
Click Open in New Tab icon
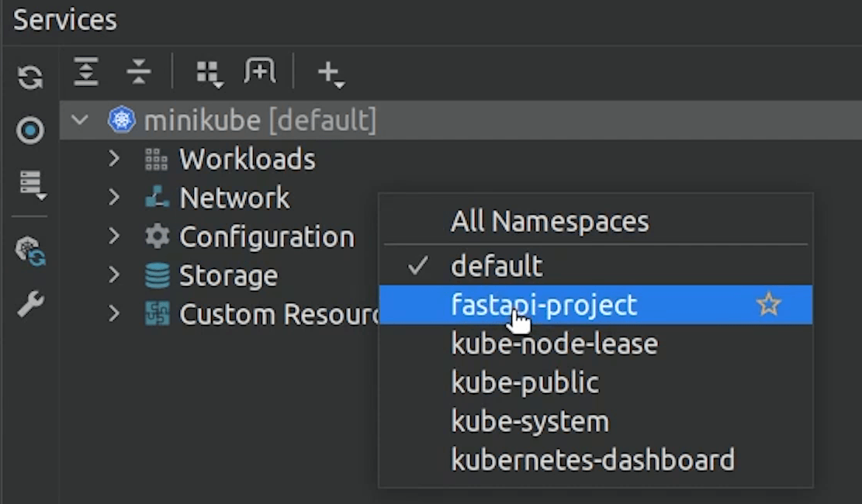[259, 71]
